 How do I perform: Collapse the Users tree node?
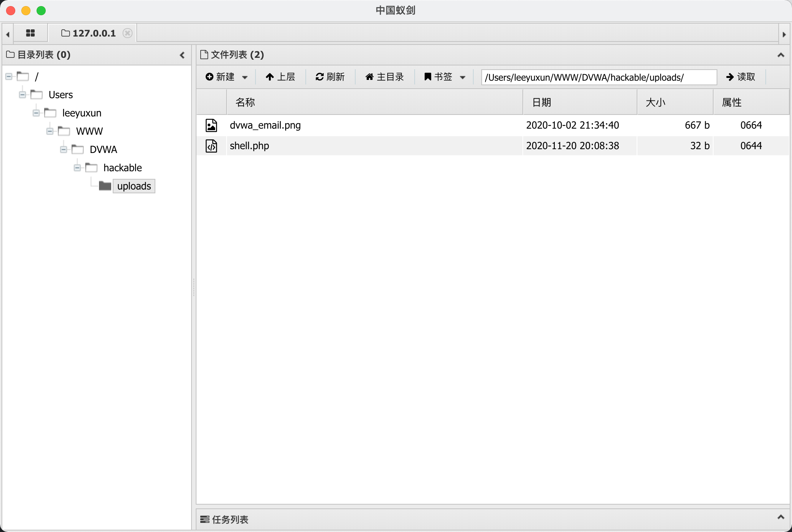pyautogui.click(x=22, y=95)
